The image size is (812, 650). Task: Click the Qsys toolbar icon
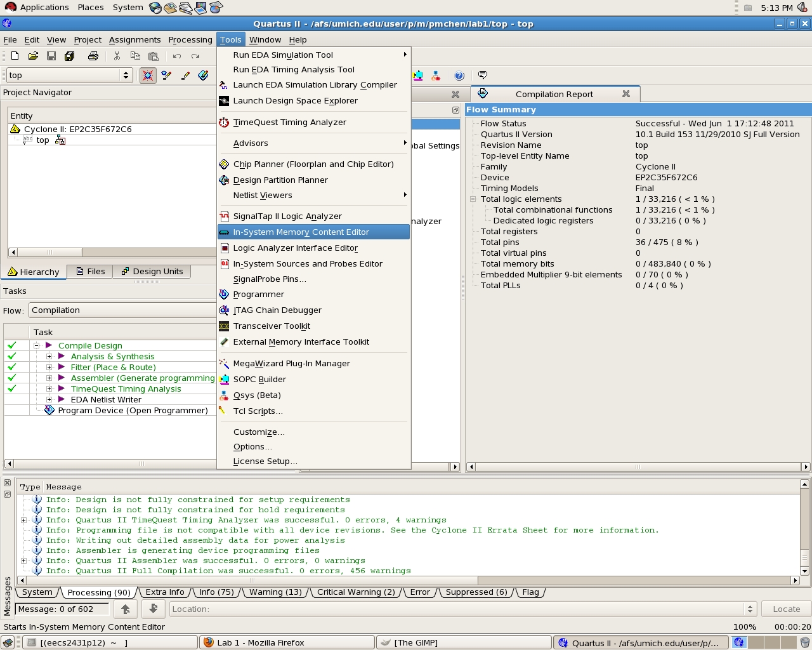click(x=436, y=76)
